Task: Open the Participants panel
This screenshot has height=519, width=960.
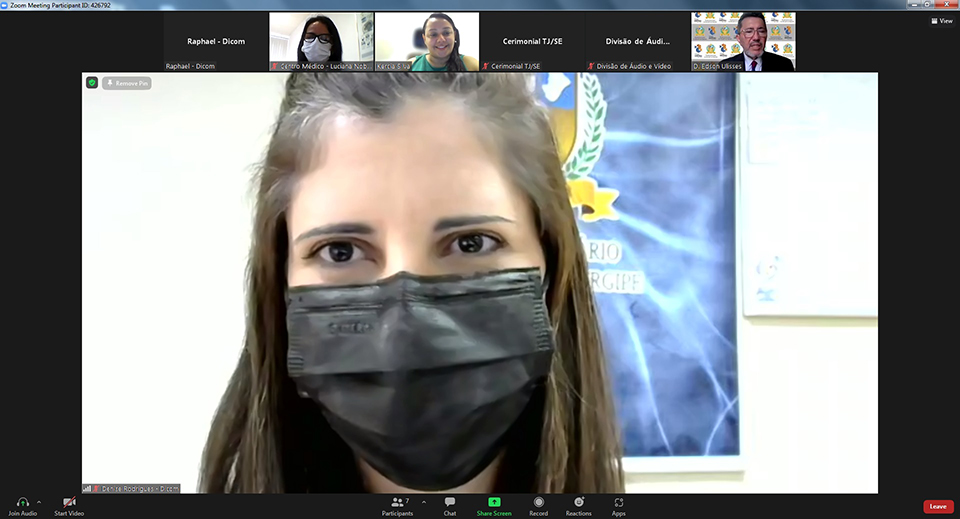Action: coord(397,502)
